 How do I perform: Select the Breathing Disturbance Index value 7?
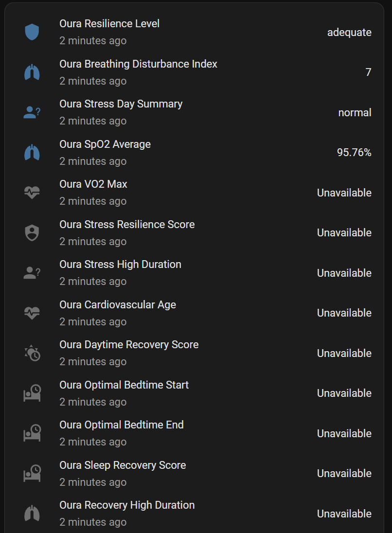click(368, 72)
